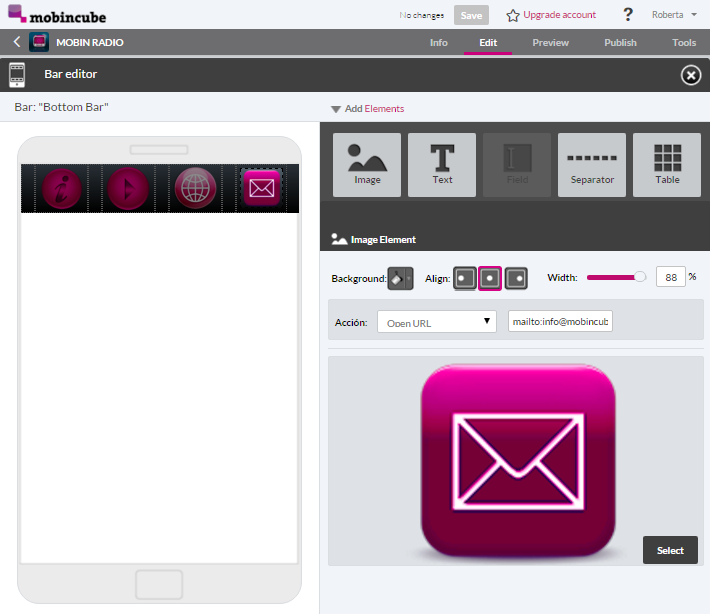Click the Upgrade account star icon

click(513, 15)
